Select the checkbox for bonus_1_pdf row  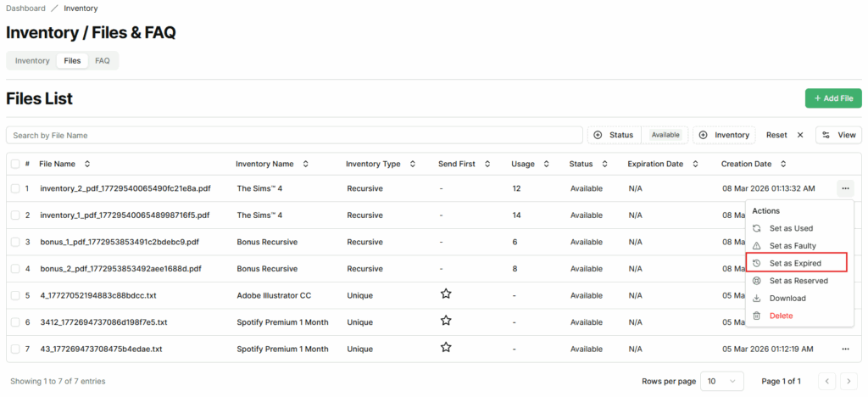(14, 242)
